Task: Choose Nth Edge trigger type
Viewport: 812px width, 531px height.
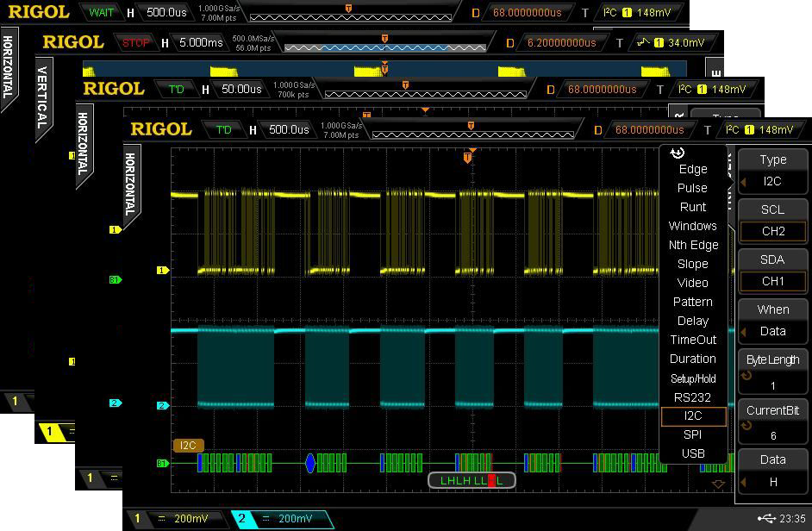Action: click(x=693, y=245)
